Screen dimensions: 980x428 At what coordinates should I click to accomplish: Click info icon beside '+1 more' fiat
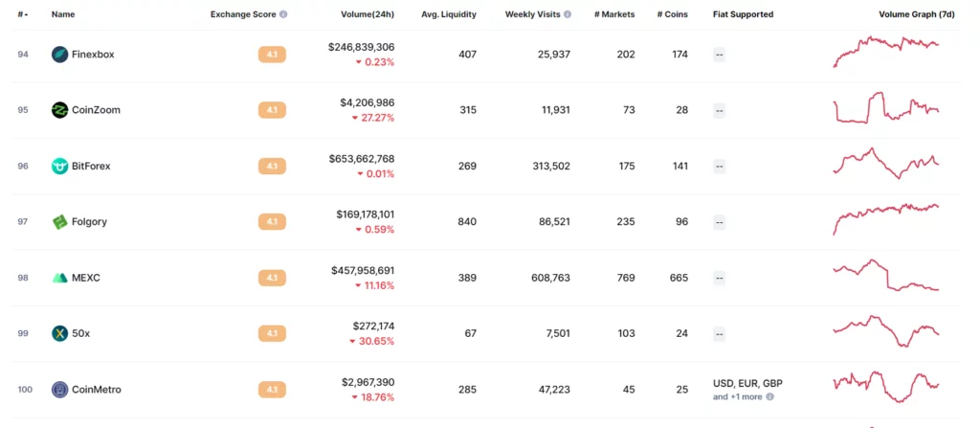pyautogui.click(x=770, y=396)
